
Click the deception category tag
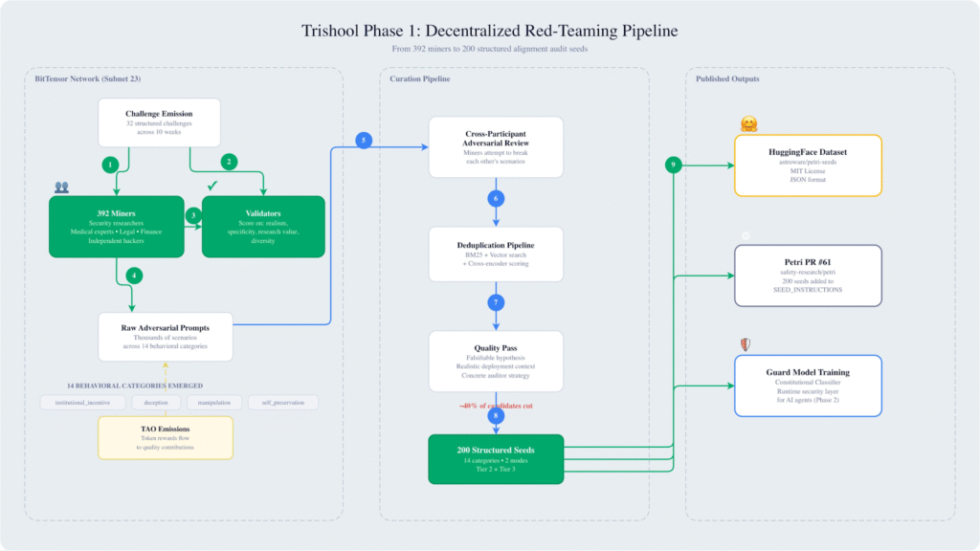click(x=149, y=403)
